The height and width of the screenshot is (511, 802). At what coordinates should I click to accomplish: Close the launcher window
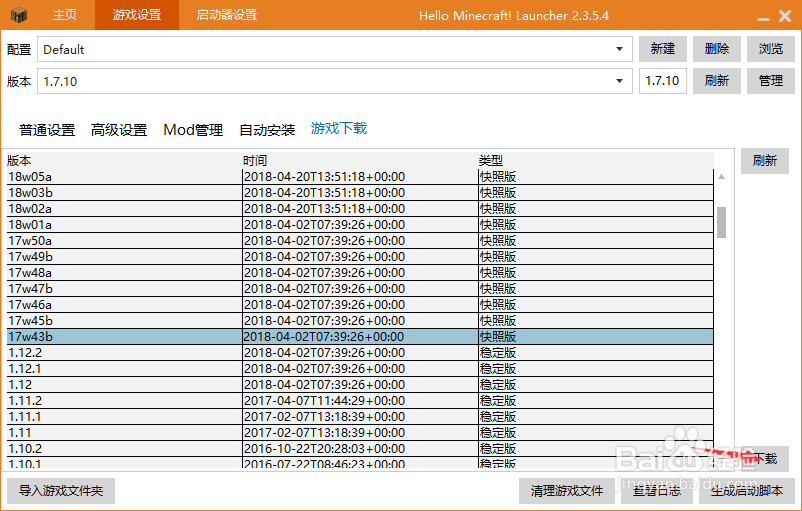coord(785,16)
